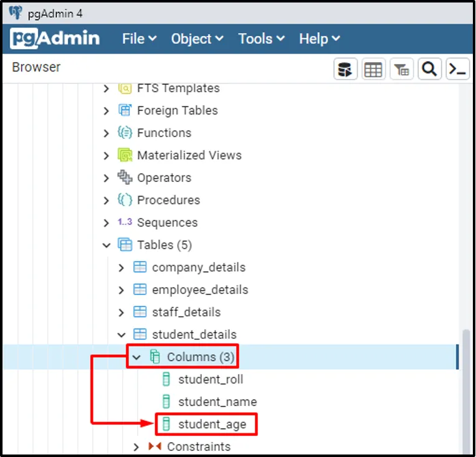The height and width of the screenshot is (457, 476).
Task: Select the employee_details table
Action: 199,290
